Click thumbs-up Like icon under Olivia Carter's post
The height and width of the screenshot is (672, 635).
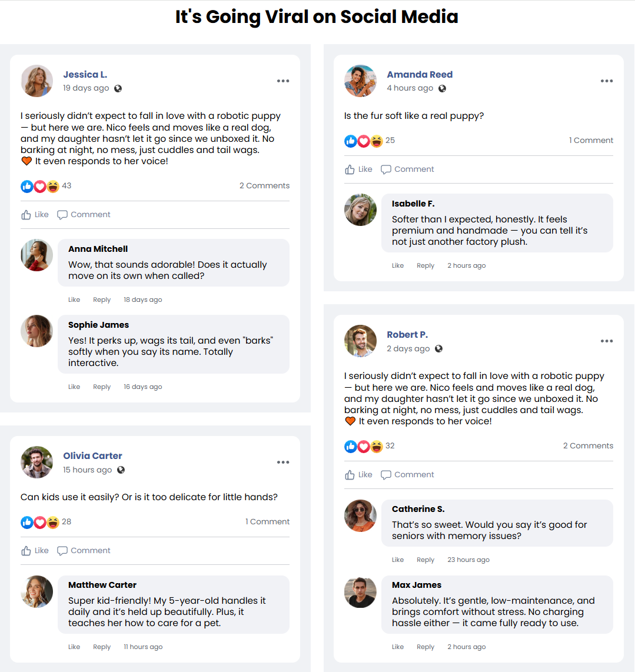click(x=26, y=551)
